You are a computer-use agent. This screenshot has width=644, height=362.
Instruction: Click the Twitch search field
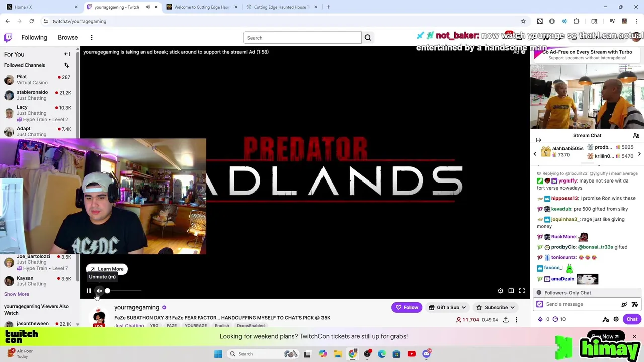coord(302,38)
